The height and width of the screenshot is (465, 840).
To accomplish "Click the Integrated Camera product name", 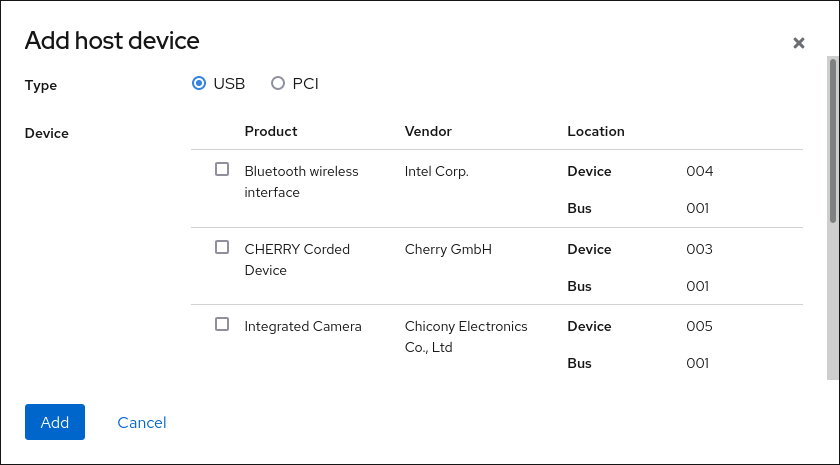I will click(x=303, y=326).
